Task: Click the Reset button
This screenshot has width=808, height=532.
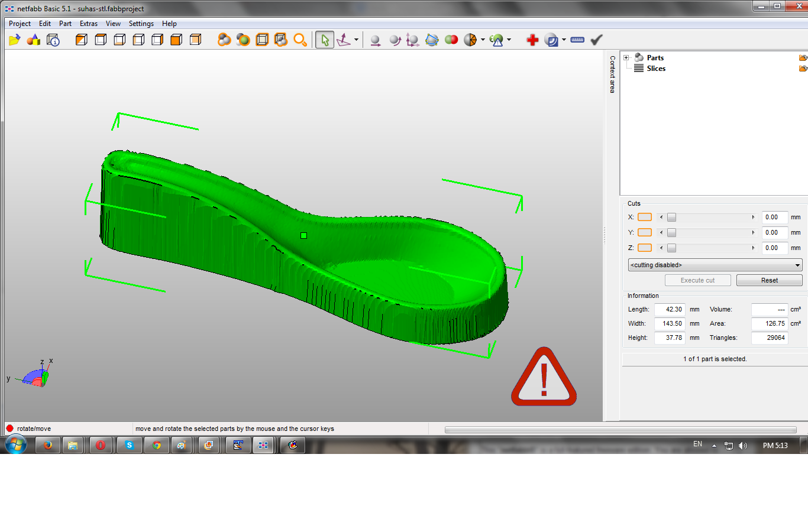Action: tap(770, 280)
